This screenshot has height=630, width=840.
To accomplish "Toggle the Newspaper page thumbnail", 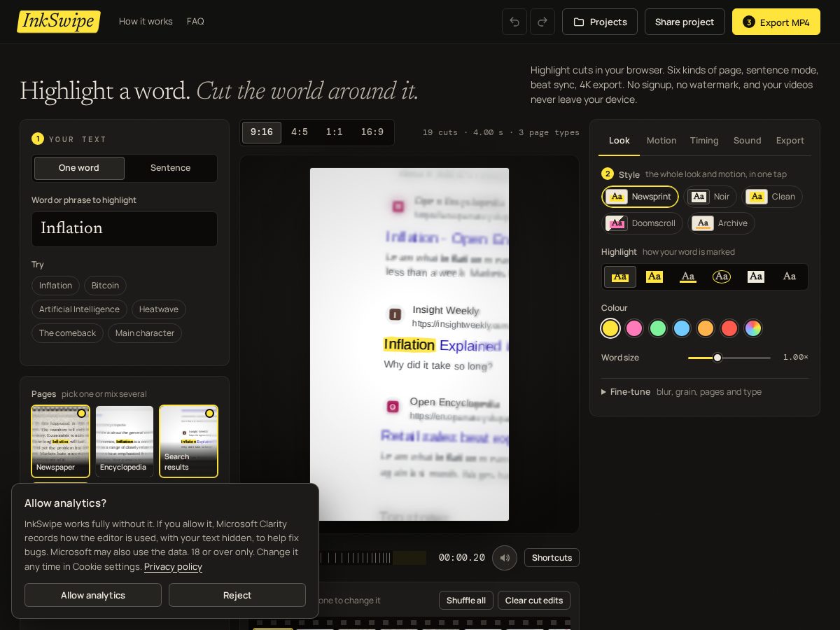I will [61, 441].
